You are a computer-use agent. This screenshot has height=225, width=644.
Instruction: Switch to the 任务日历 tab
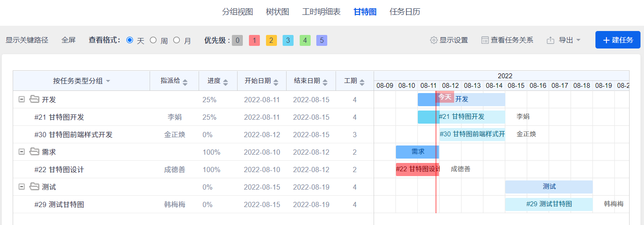tap(405, 12)
